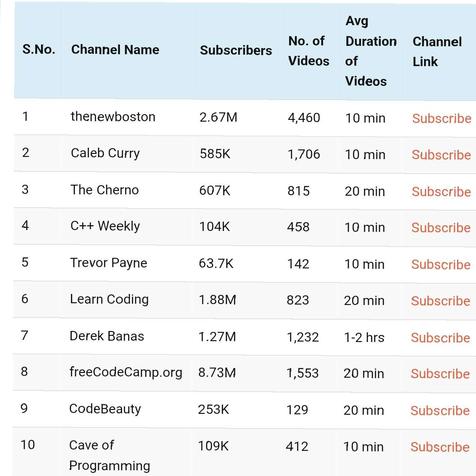Click Subscribe for Cave of Programming
The image size is (476, 476).
(440, 447)
